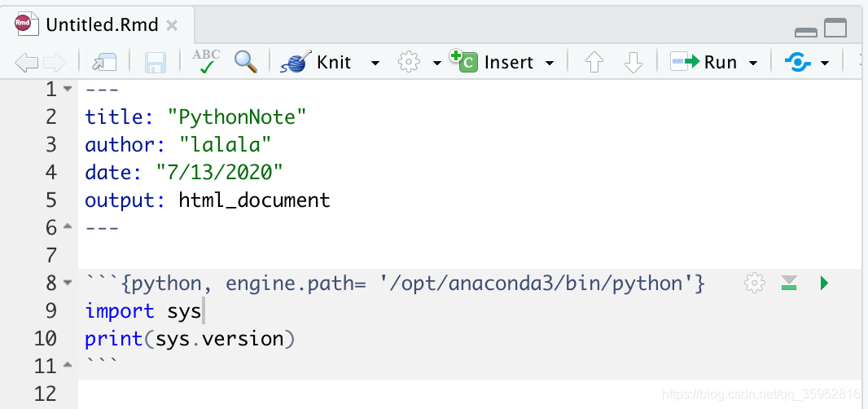Click the date "7/13/2020" text
Screen dimensions: 868x409
point(220,173)
